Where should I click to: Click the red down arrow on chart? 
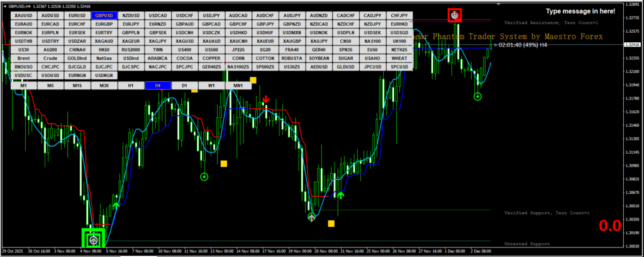(266, 100)
